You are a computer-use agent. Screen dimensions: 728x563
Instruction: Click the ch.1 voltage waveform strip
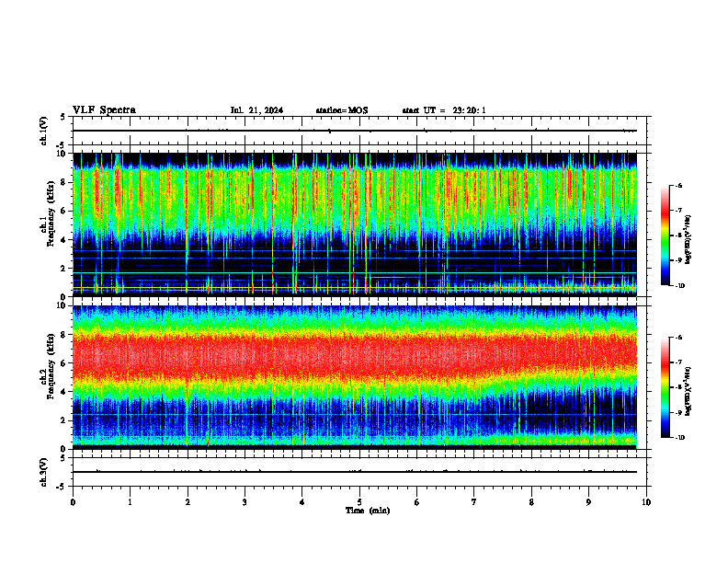click(x=359, y=131)
